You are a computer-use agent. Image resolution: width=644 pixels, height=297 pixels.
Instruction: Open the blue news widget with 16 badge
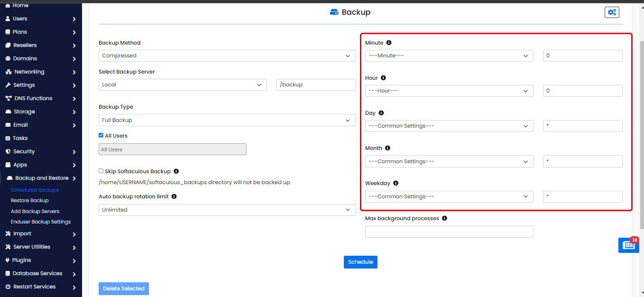(628, 245)
